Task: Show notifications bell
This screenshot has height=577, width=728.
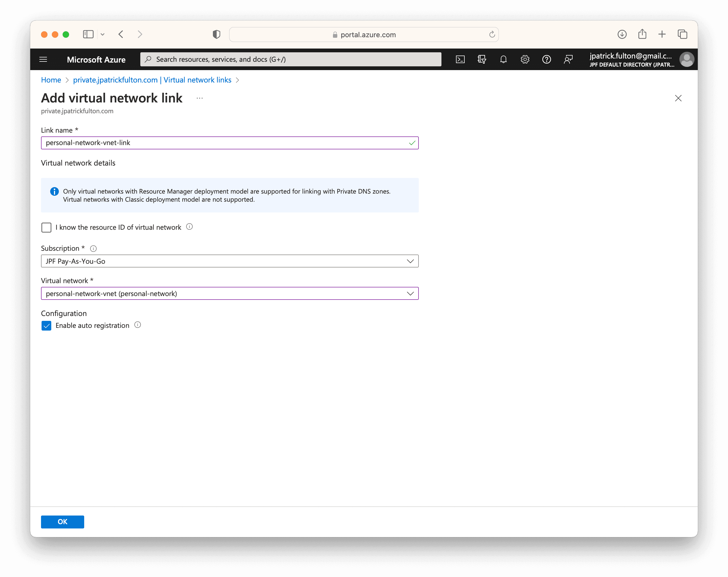Action: coord(503,59)
